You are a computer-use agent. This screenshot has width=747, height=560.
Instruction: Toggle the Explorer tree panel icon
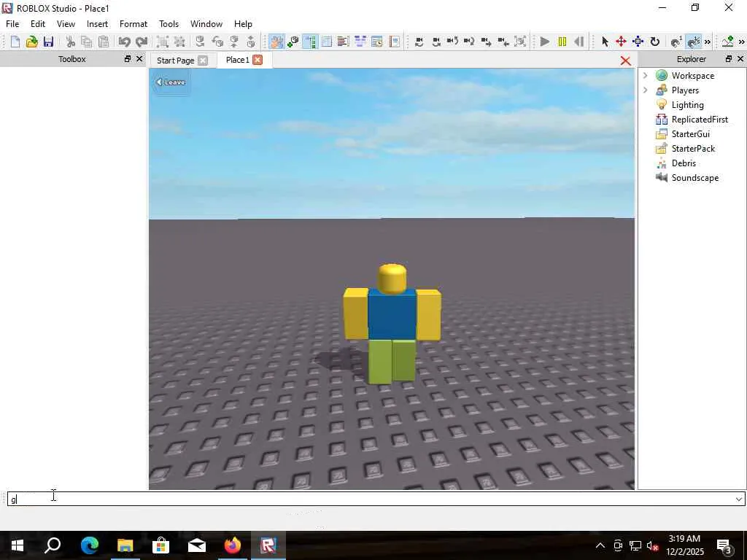[309, 42]
